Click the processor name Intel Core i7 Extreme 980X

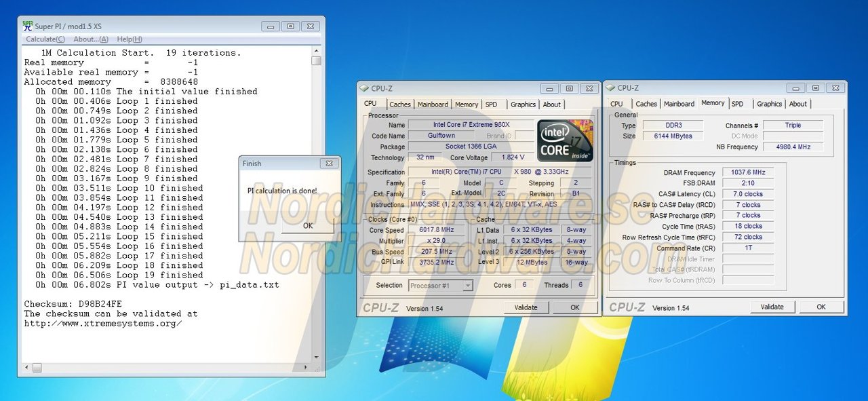(471, 125)
